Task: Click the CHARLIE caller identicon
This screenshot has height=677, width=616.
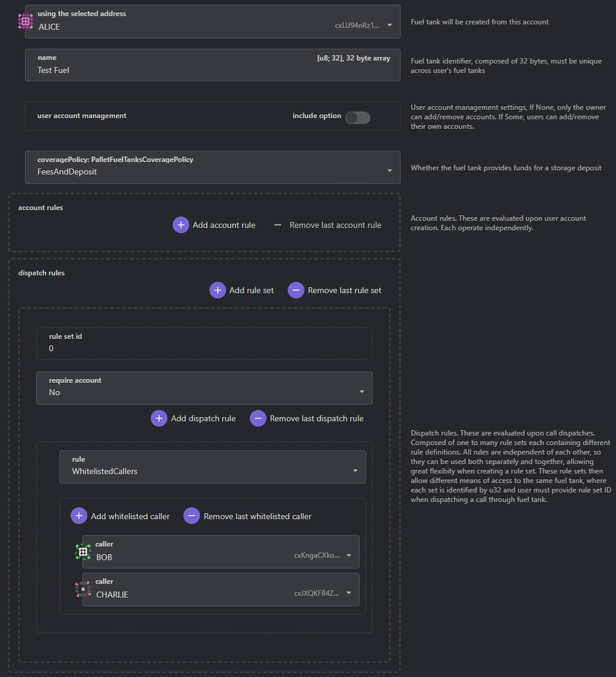Action: point(83,589)
